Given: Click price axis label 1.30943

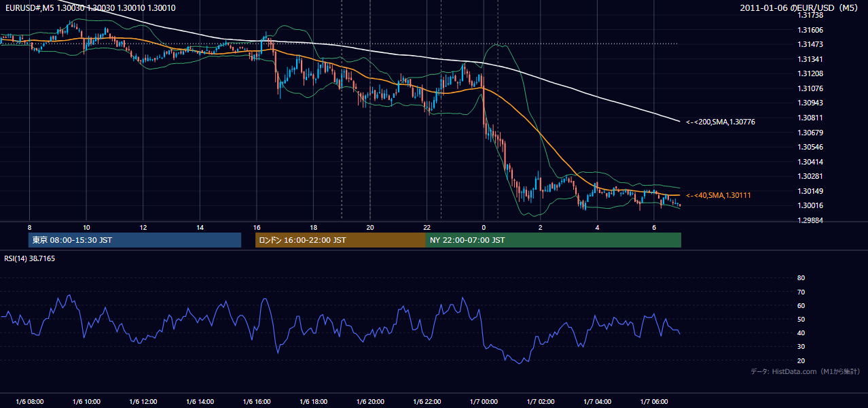Looking at the screenshot, I should [x=810, y=103].
